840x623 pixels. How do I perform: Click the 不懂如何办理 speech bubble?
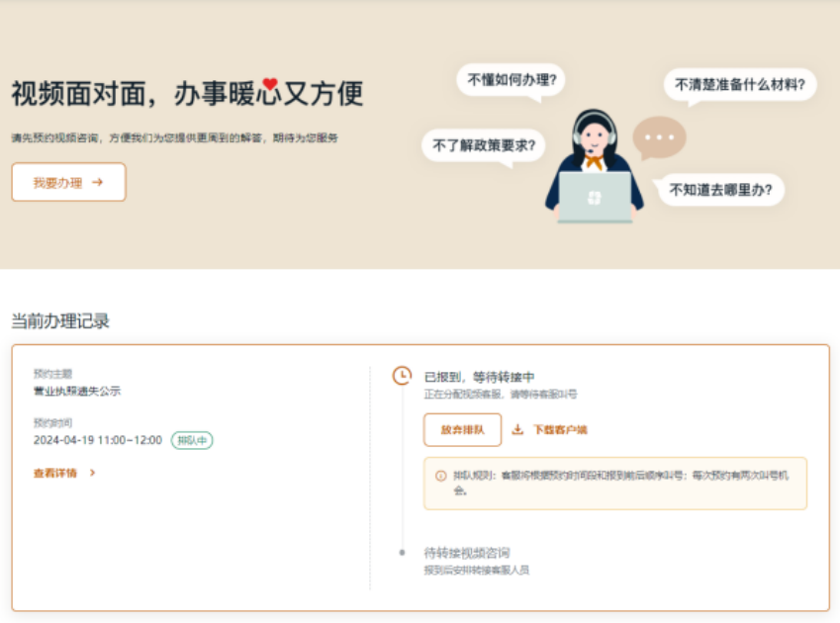point(511,80)
